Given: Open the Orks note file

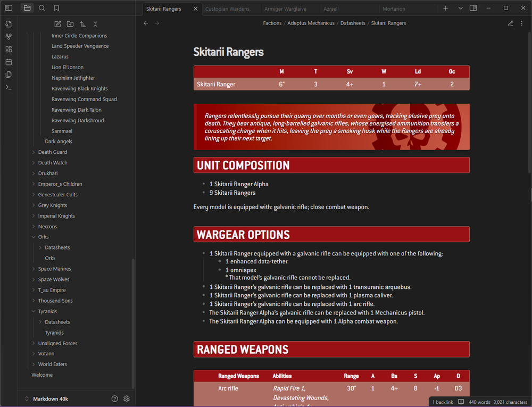Looking at the screenshot, I should tap(50, 258).
